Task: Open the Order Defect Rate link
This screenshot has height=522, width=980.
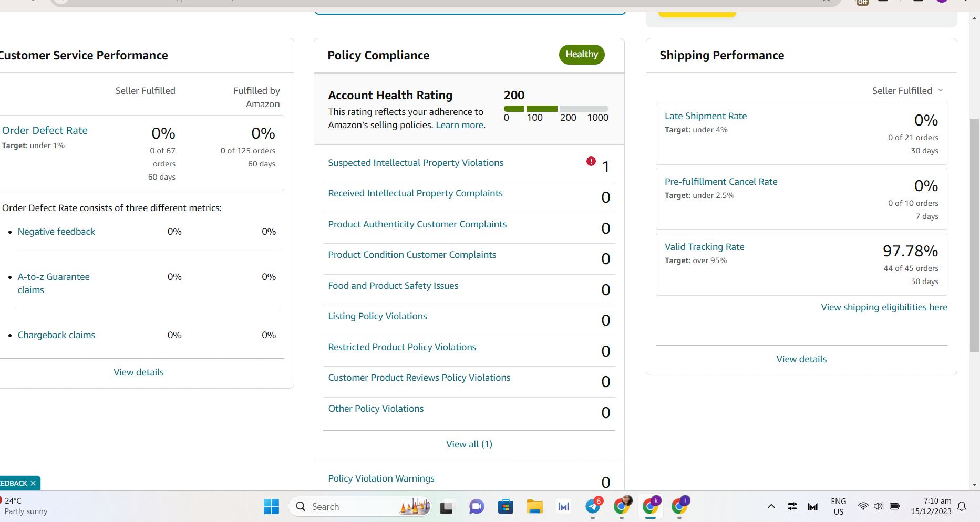Action: (x=45, y=130)
